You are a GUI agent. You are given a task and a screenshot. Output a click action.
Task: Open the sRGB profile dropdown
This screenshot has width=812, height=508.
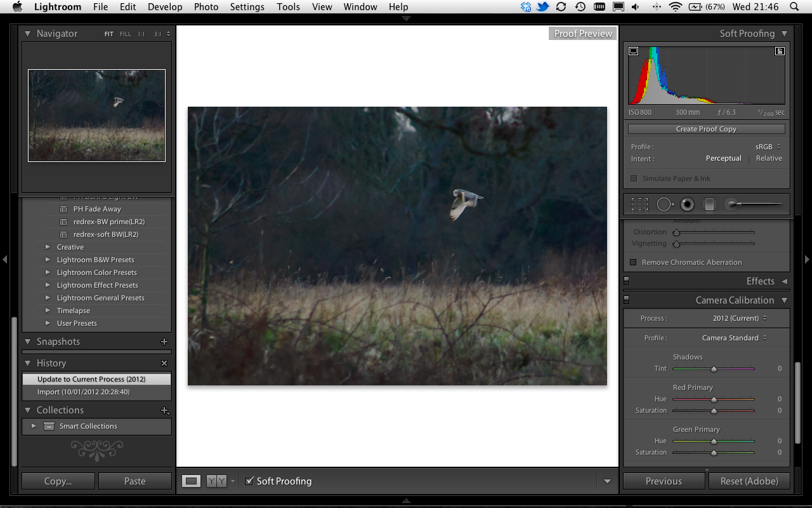tap(768, 147)
